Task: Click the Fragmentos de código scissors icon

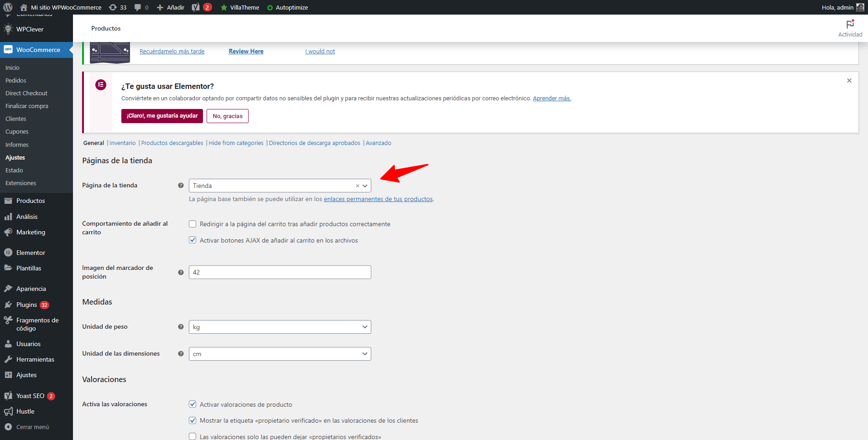Action: click(x=8, y=320)
